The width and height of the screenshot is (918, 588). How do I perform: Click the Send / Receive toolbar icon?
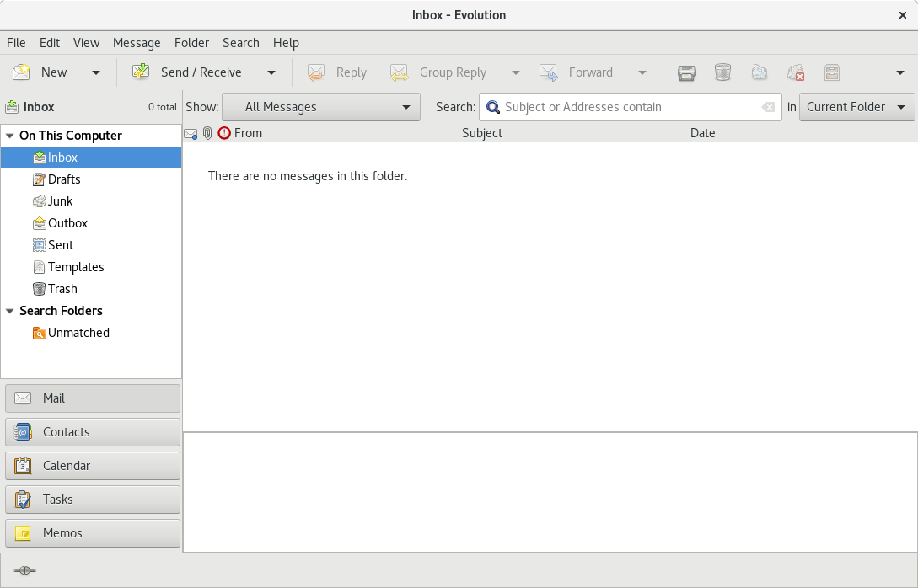[141, 72]
